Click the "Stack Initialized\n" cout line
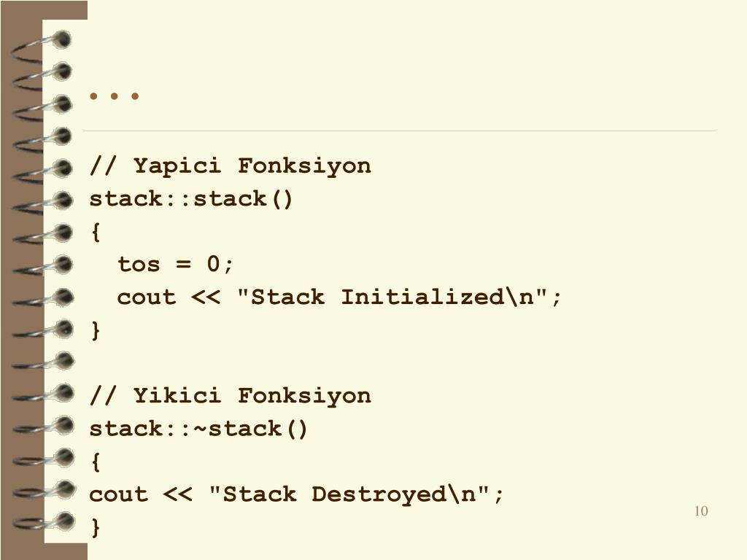 point(339,297)
